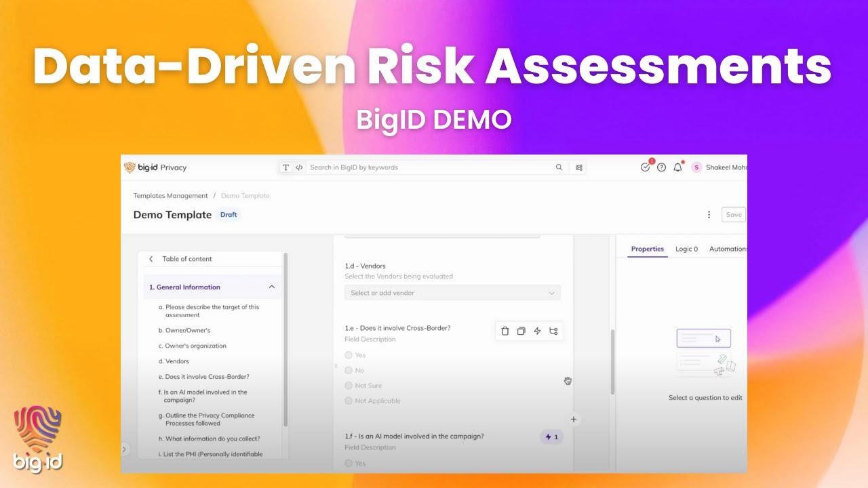Viewport: 868px width, 488px height.
Task: Jump to Vendors in the table of content
Action: pyautogui.click(x=174, y=361)
